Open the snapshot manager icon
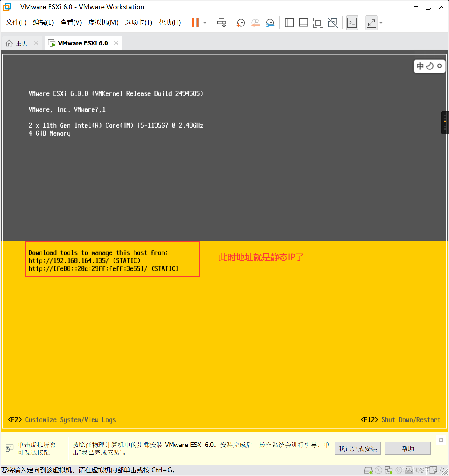Image resolution: width=449 pixels, height=476 pixels. (x=270, y=23)
